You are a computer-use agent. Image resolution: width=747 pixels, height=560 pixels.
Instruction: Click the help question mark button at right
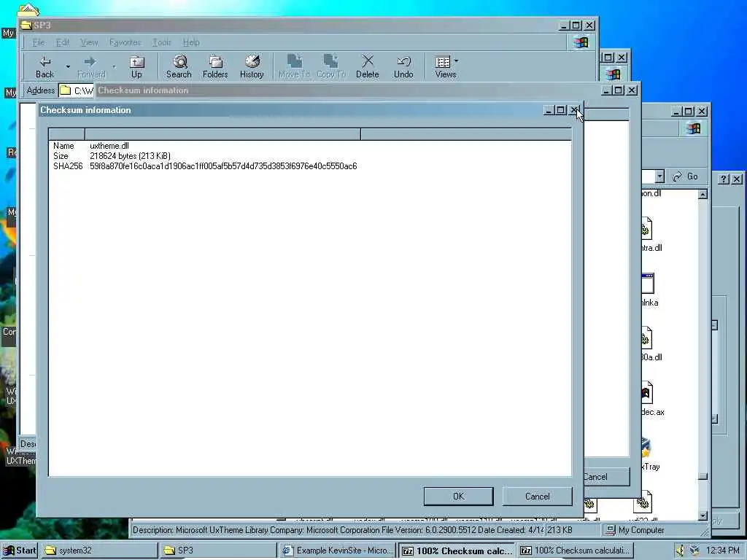pyautogui.click(x=724, y=179)
